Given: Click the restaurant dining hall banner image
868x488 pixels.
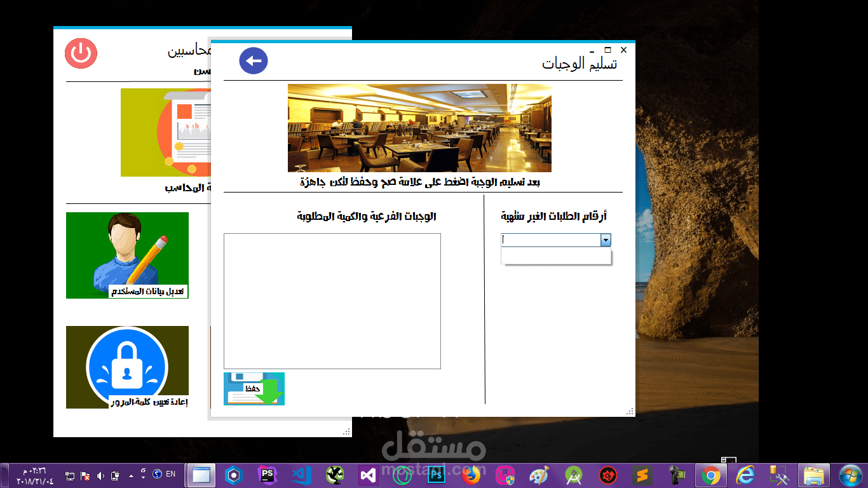Looking at the screenshot, I should pyautogui.click(x=419, y=128).
